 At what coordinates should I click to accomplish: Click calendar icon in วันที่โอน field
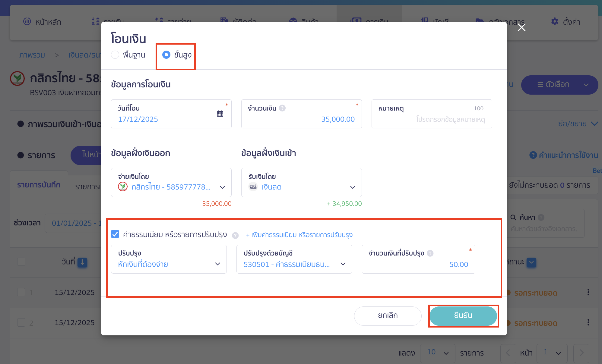(220, 114)
